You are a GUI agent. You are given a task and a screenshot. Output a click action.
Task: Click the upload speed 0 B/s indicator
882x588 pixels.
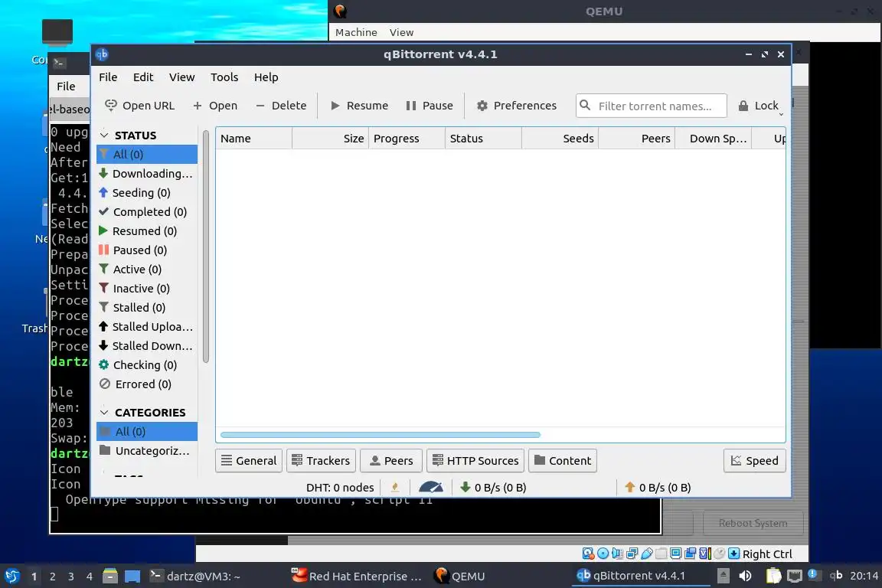click(x=657, y=487)
